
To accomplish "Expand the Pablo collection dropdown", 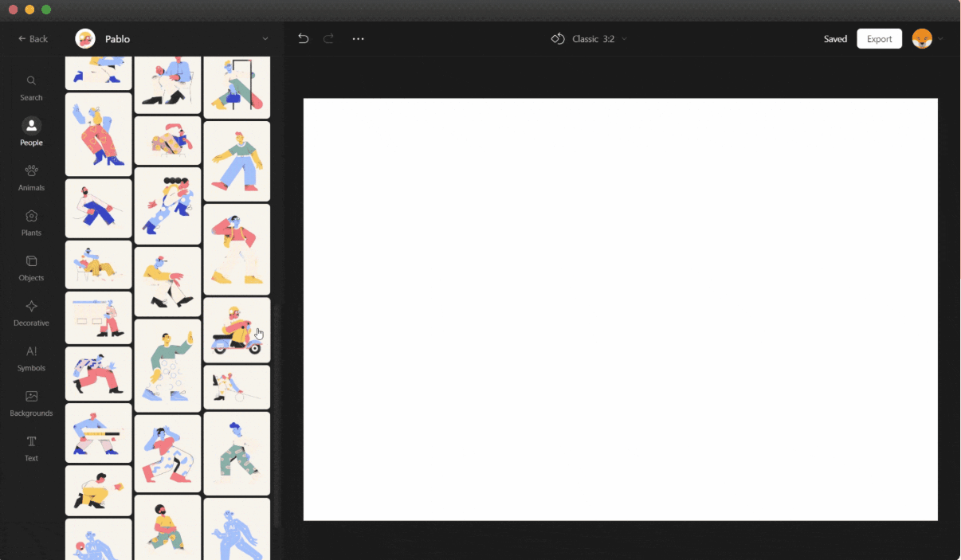I will pos(265,38).
